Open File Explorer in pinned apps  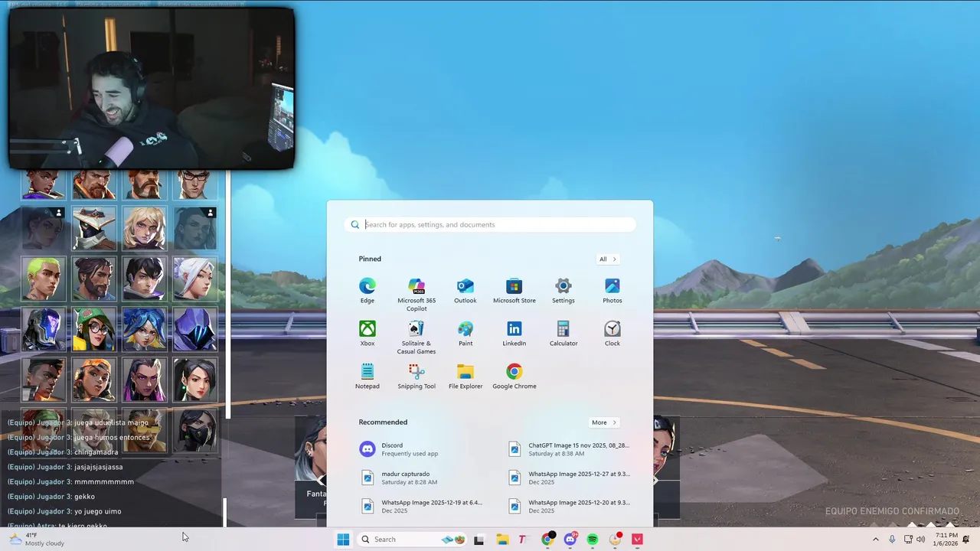(x=465, y=376)
